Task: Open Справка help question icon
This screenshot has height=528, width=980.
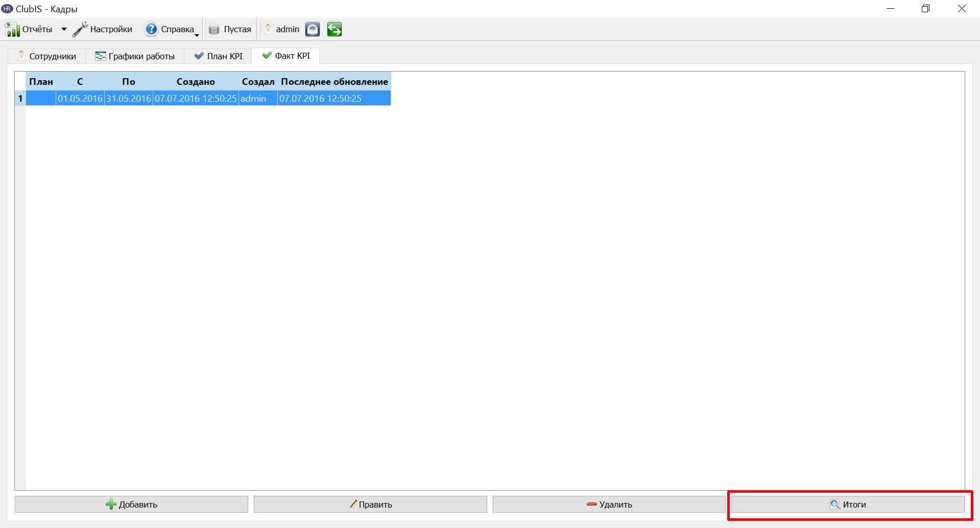Action: [x=151, y=30]
